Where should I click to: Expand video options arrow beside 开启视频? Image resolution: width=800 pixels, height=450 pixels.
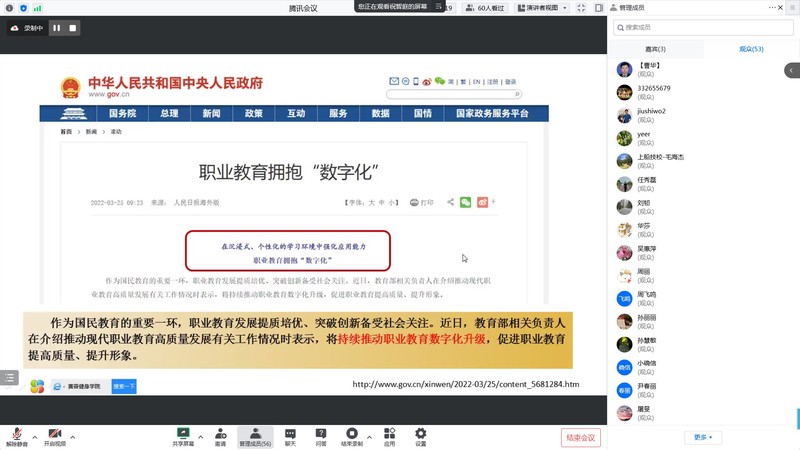[75, 436]
